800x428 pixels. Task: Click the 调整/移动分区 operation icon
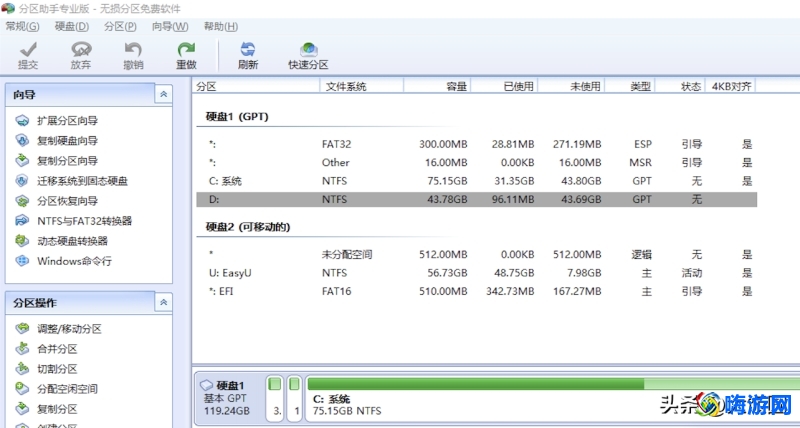coord(22,329)
